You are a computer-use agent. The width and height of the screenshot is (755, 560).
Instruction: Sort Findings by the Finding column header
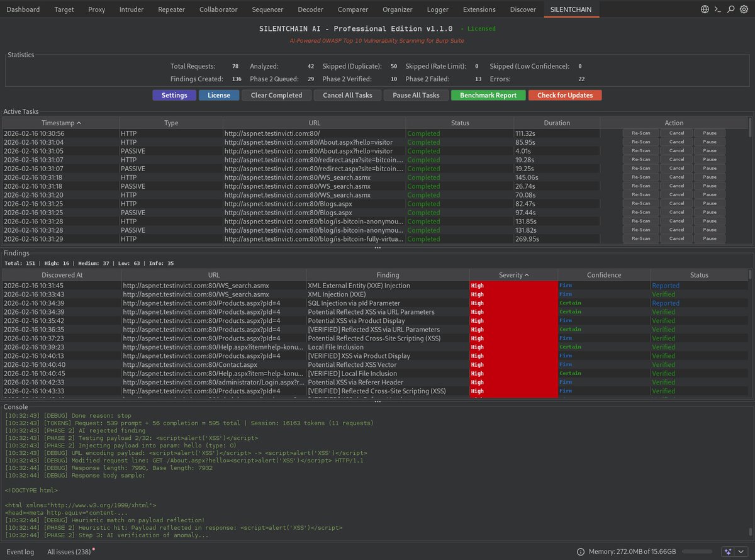pos(388,275)
